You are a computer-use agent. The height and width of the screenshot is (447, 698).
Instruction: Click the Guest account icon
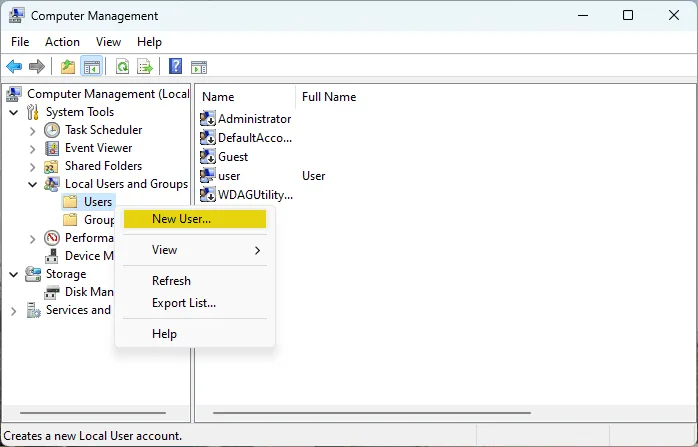tap(208, 157)
